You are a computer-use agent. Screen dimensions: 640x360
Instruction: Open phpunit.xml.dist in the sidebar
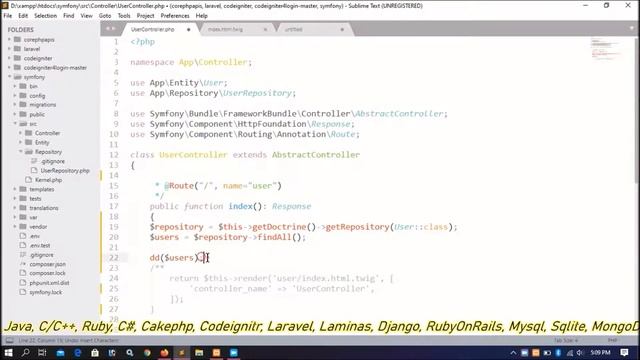(49, 282)
